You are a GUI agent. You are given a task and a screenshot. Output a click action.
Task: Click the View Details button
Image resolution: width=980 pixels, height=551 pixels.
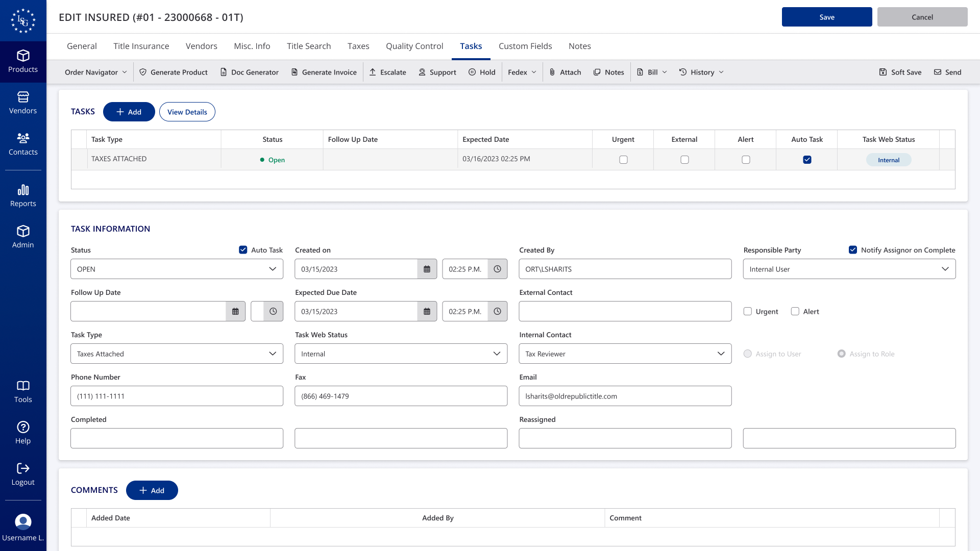[187, 112]
